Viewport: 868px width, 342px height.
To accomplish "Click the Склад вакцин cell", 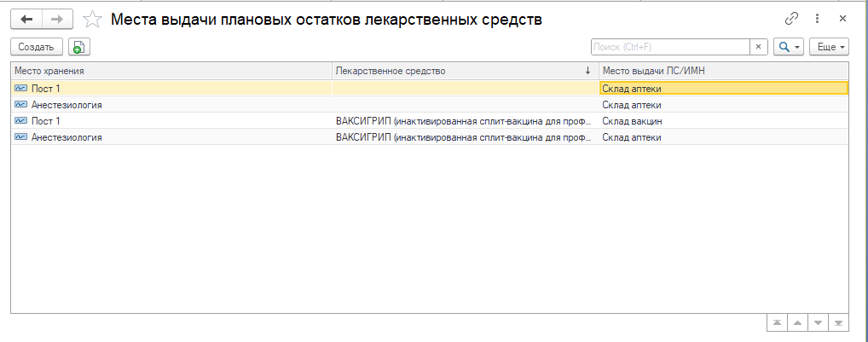I will point(723,120).
